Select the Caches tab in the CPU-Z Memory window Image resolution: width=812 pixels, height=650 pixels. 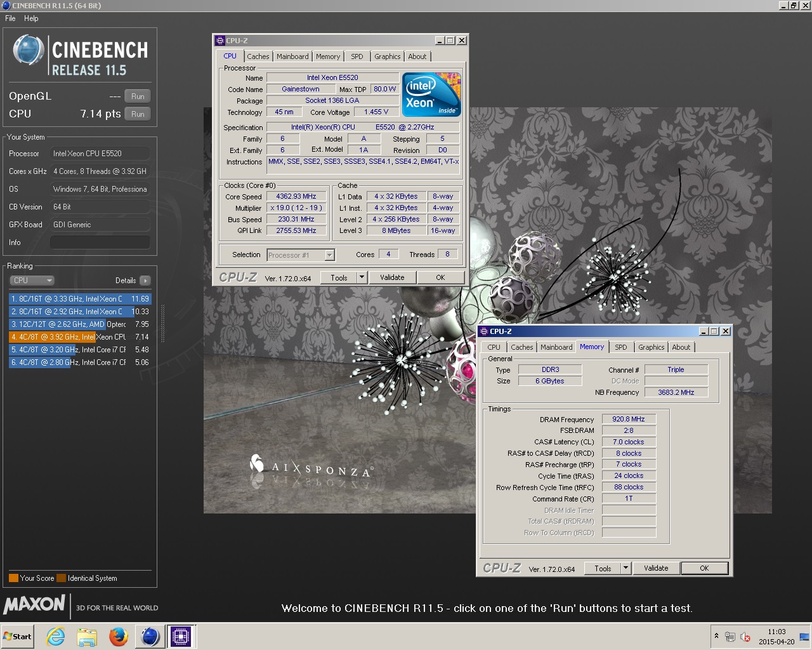pos(522,347)
